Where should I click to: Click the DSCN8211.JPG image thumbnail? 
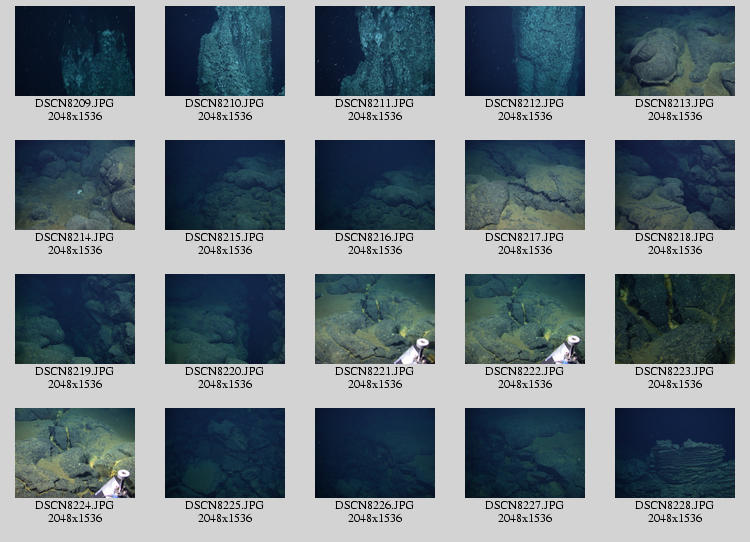[x=375, y=51]
